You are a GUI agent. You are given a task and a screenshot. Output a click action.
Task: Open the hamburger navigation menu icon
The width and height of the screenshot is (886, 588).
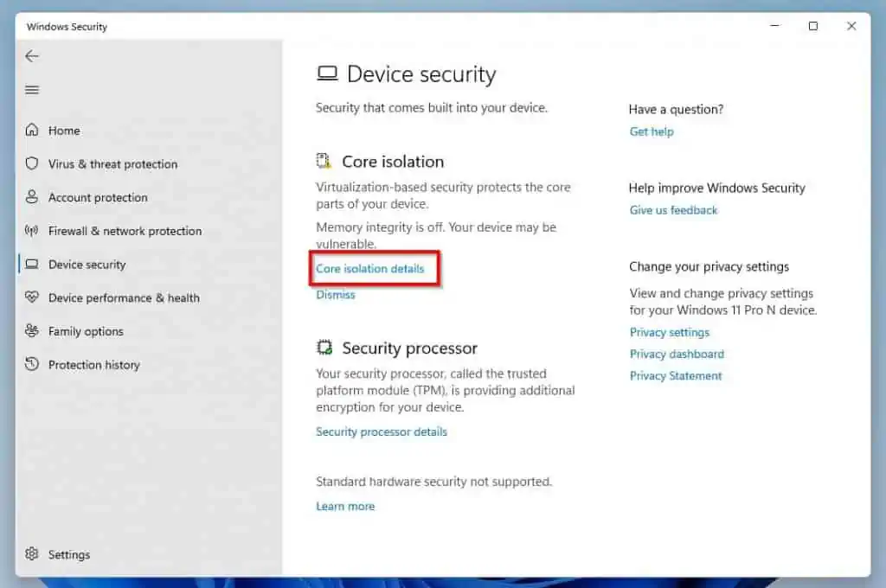[x=32, y=90]
